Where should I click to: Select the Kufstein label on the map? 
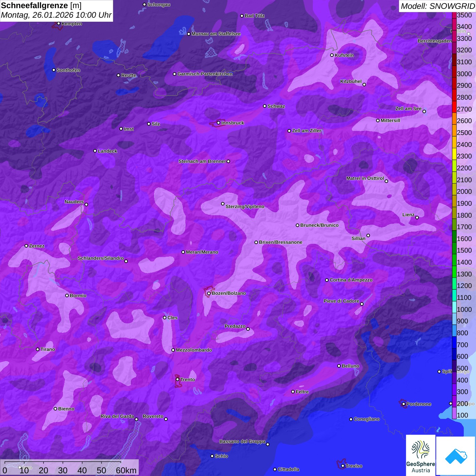tap(344, 55)
